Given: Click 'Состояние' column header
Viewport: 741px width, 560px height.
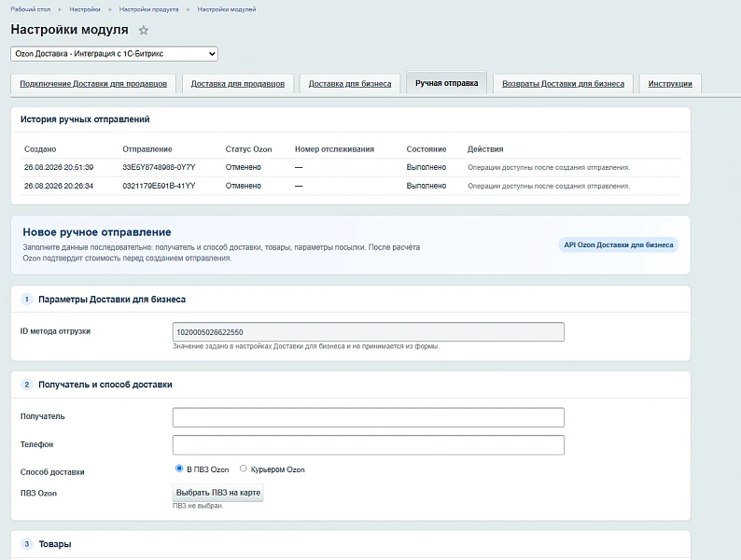Looking at the screenshot, I should (426, 149).
